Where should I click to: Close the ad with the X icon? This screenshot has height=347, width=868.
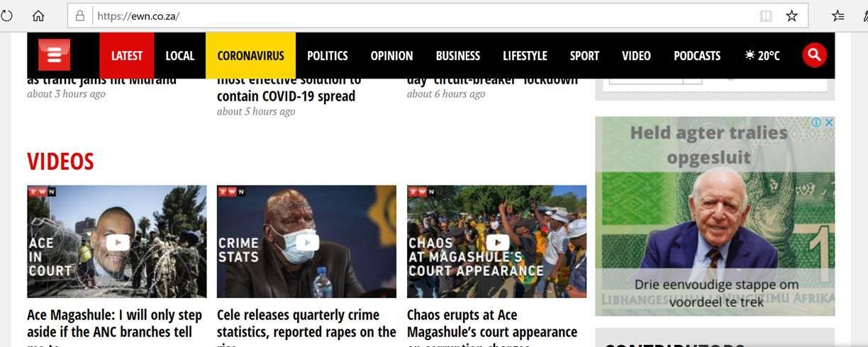[828, 123]
